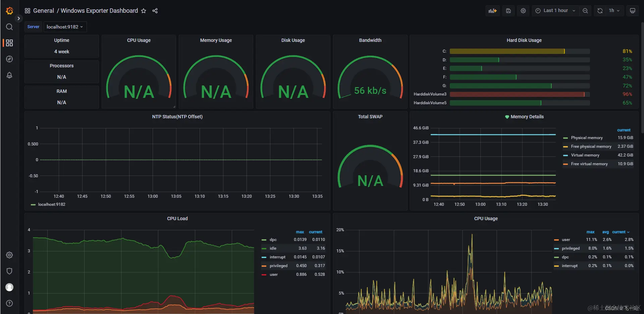The width and height of the screenshot is (644, 314).
Task: Sort CPU Usage legend by current column
Action: pos(621,232)
